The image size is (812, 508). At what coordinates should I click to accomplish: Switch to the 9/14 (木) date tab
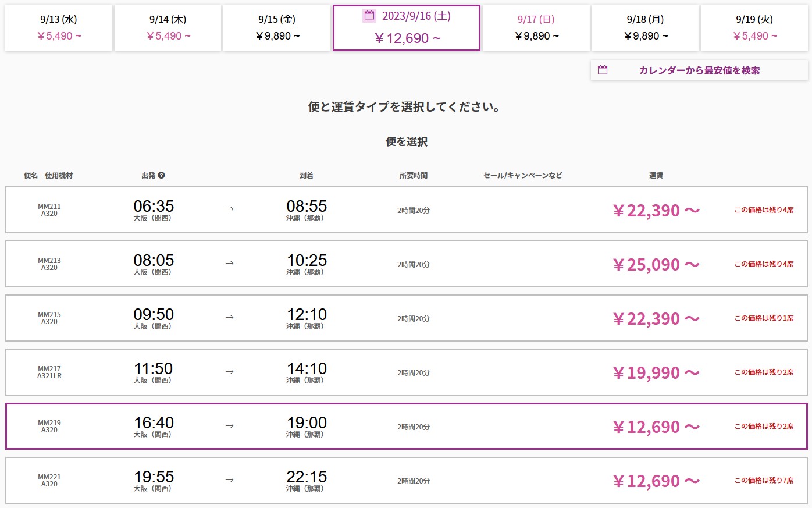168,28
